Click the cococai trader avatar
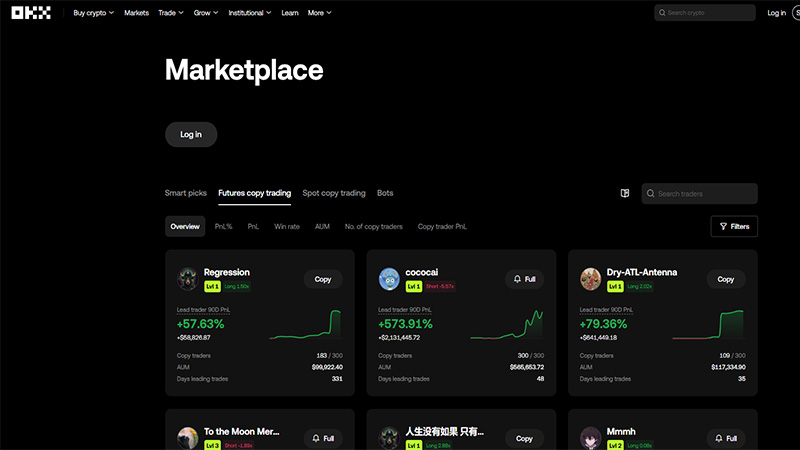Viewport: 800px width, 450px height. click(389, 279)
